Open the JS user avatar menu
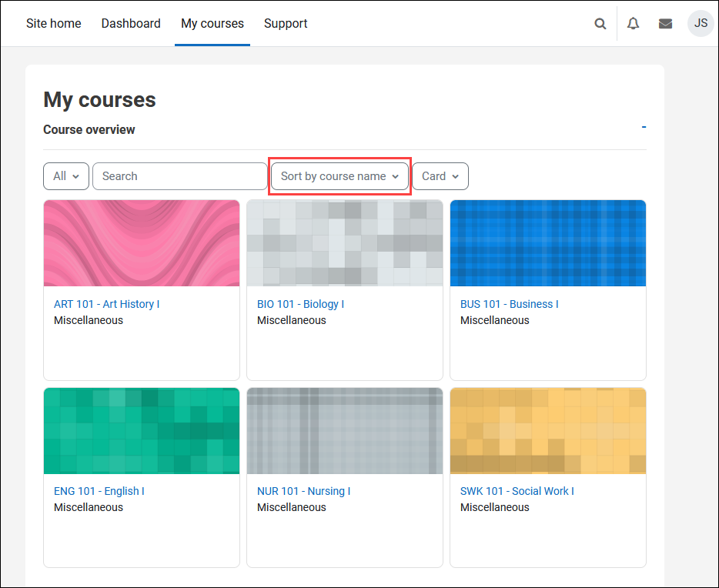 [x=701, y=23]
